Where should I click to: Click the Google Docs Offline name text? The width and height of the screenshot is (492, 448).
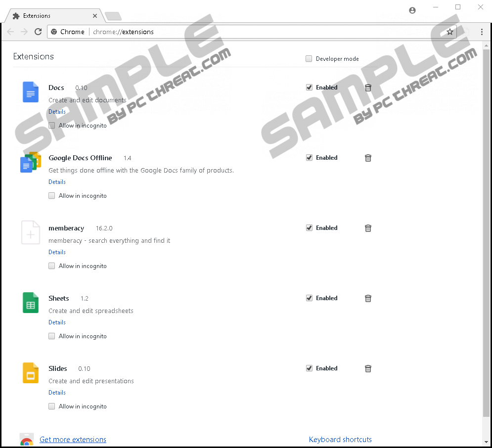80,158
